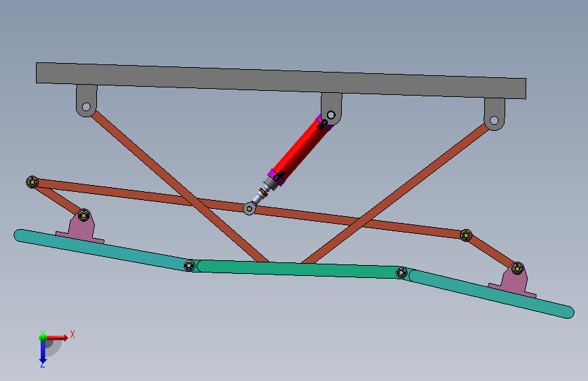Select the right diagonal brown strut
Viewport: 588px width, 381px height.
(395, 193)
